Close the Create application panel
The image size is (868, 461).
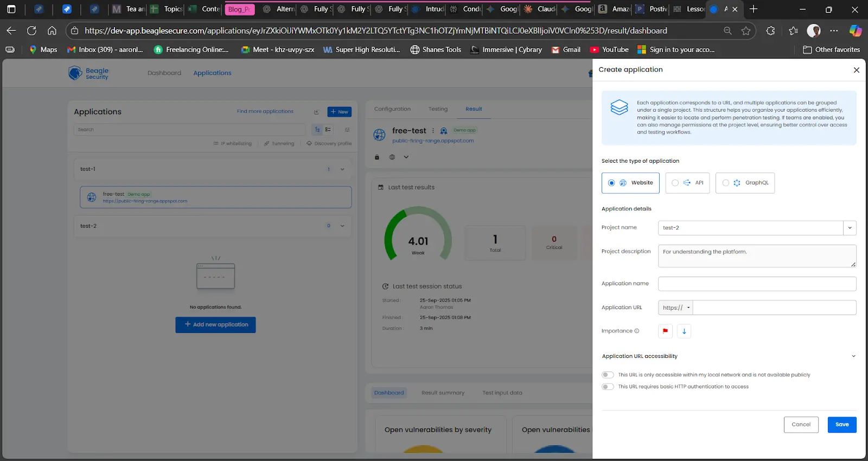coord(856,70)
